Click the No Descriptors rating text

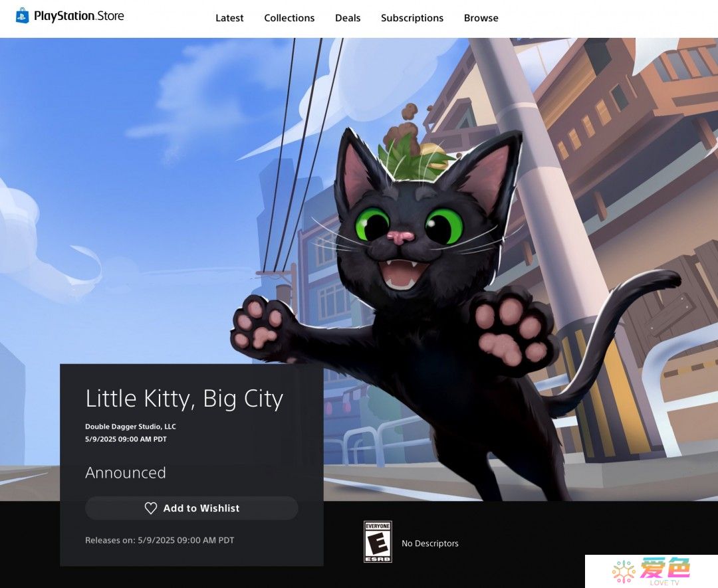430,543
